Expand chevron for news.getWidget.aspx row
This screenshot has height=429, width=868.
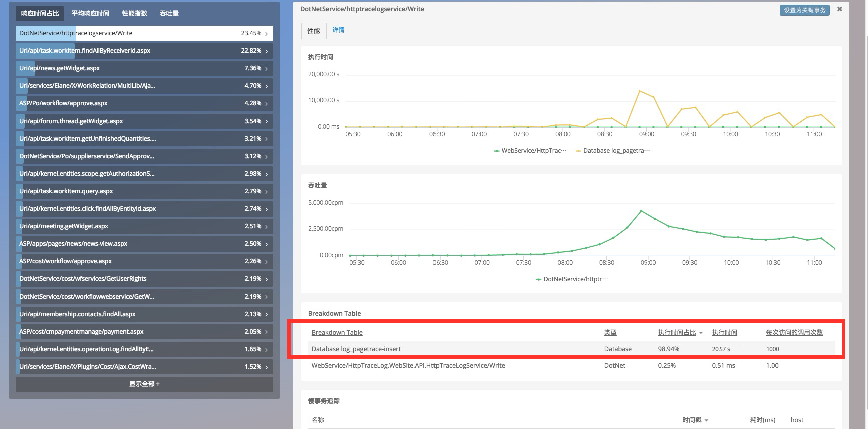click(x=266, y=69)
